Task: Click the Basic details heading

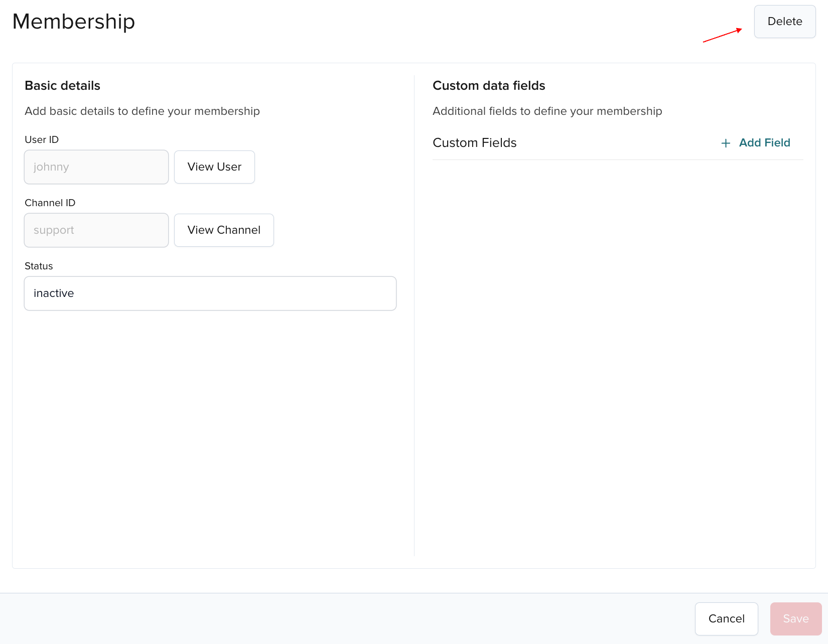Action: [62, 85]
